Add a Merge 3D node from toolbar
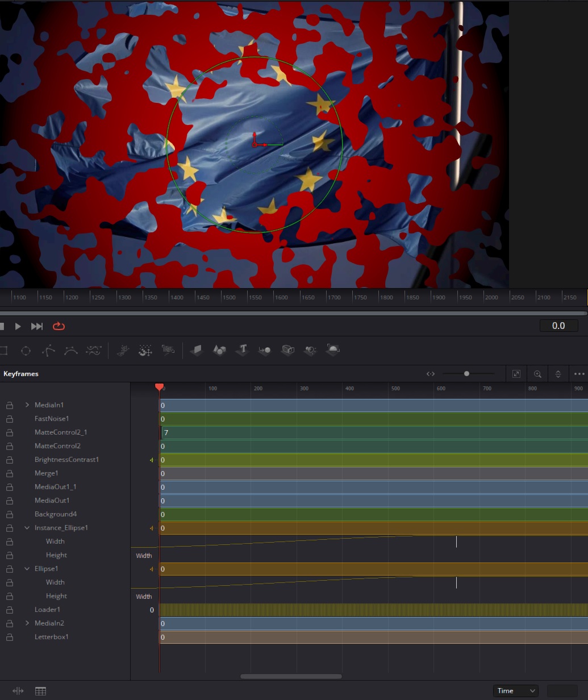Viewport: 588px width, 700px height. pos(265,350)
